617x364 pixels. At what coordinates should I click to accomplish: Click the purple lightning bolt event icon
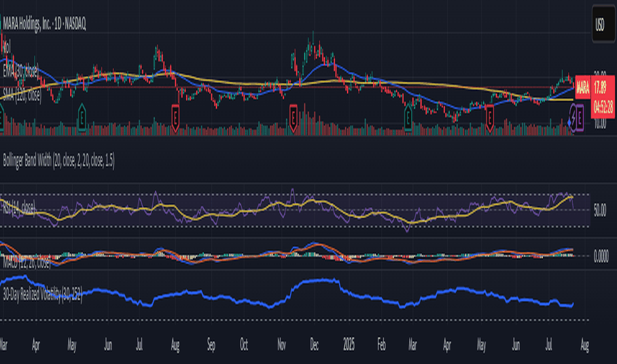pos(573,118)
